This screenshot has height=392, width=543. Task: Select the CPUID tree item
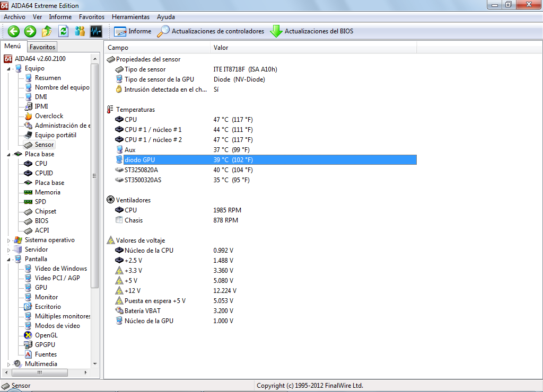(44, 173)
